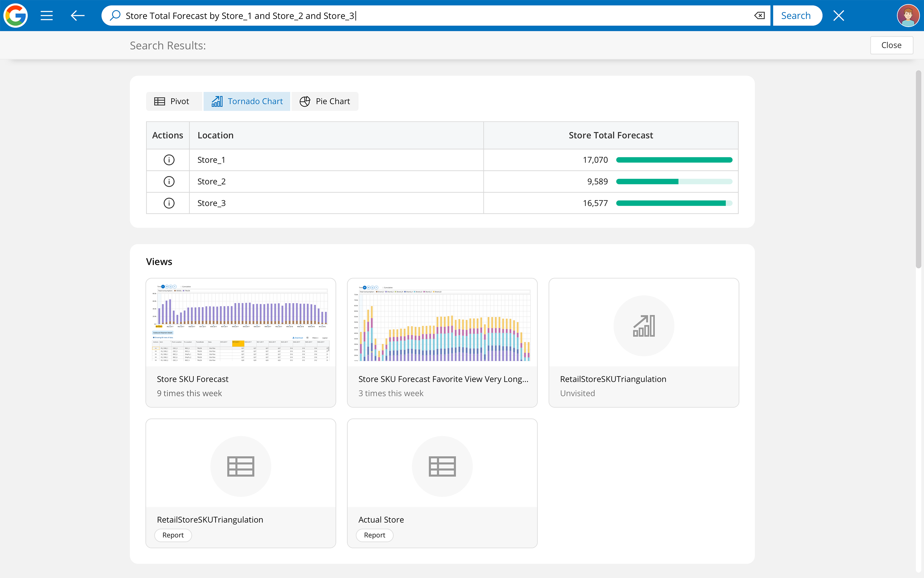
Task: Click the Search Results heading
Action: coord(168,45)
